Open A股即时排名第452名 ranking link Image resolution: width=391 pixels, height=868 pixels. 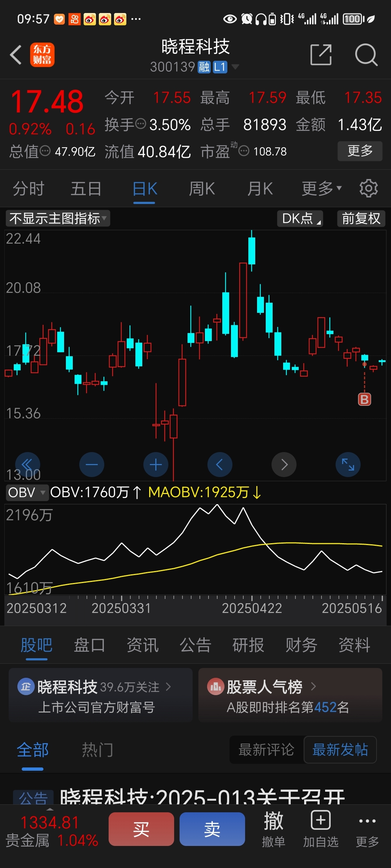coord(288,707)
